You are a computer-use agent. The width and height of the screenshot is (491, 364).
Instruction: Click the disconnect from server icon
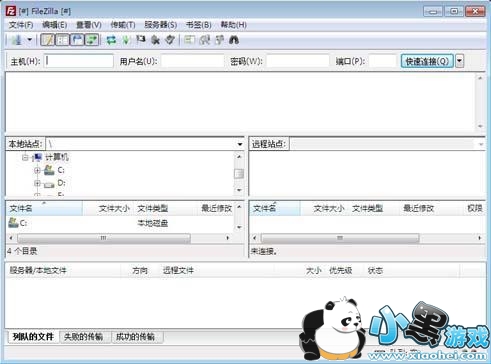(x=155, y=40)
